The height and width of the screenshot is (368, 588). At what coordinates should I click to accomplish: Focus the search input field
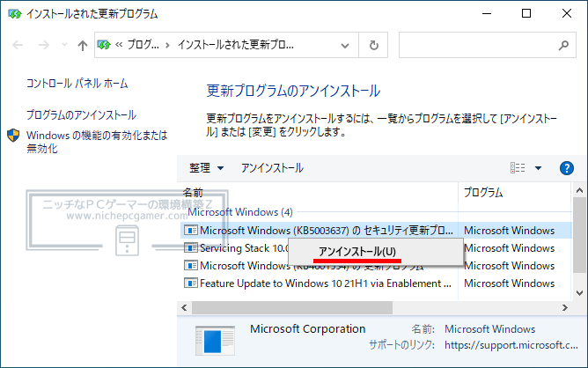point(478,46)
